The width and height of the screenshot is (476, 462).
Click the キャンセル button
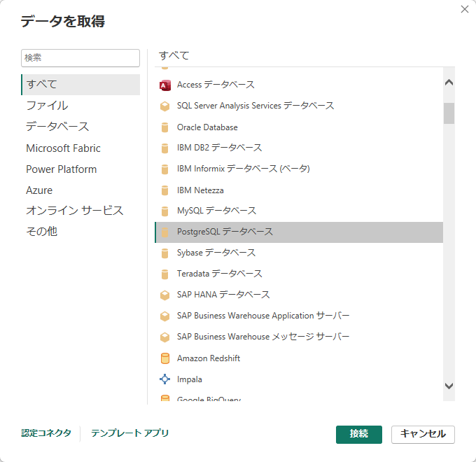pyautogui.click(x=423, y=435)
